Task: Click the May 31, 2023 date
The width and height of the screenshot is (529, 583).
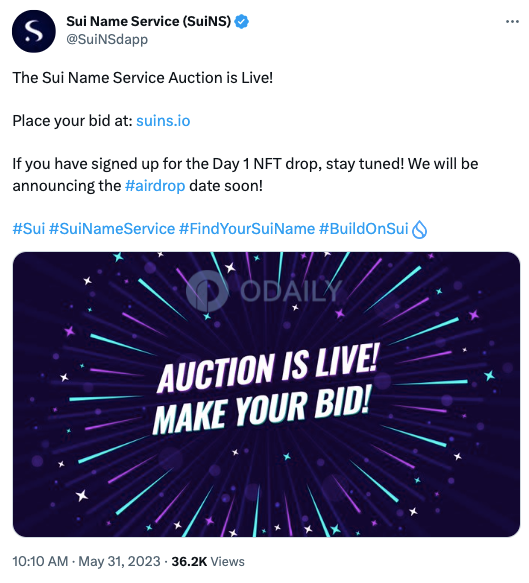Action: click(x=119, y=561)
